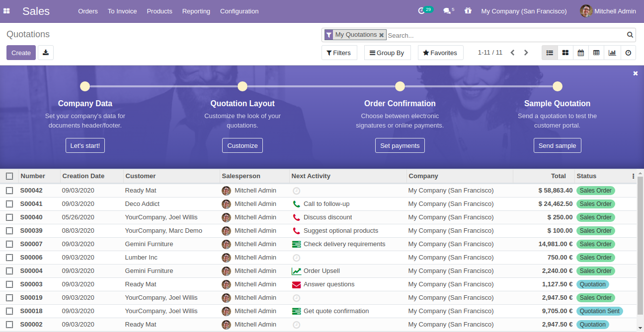Open the Favorites dropdown
The width and height of the screenshot is (644, 332).
point(440,52)
